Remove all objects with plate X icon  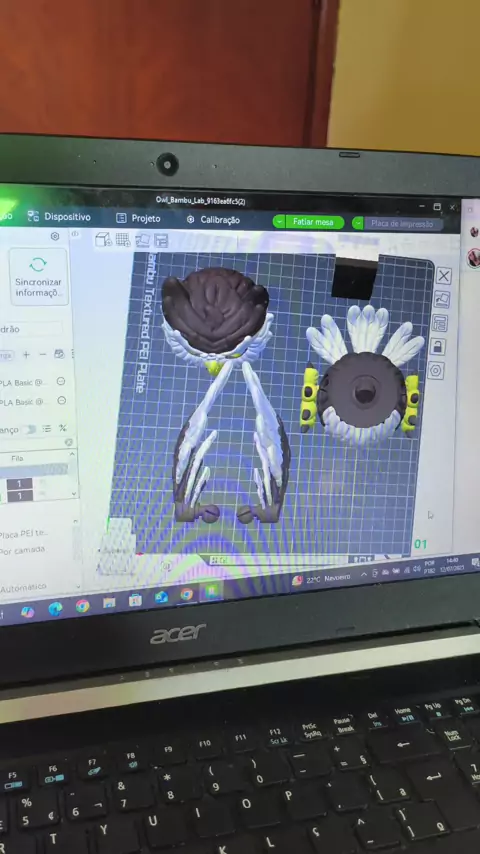point(443,276)
